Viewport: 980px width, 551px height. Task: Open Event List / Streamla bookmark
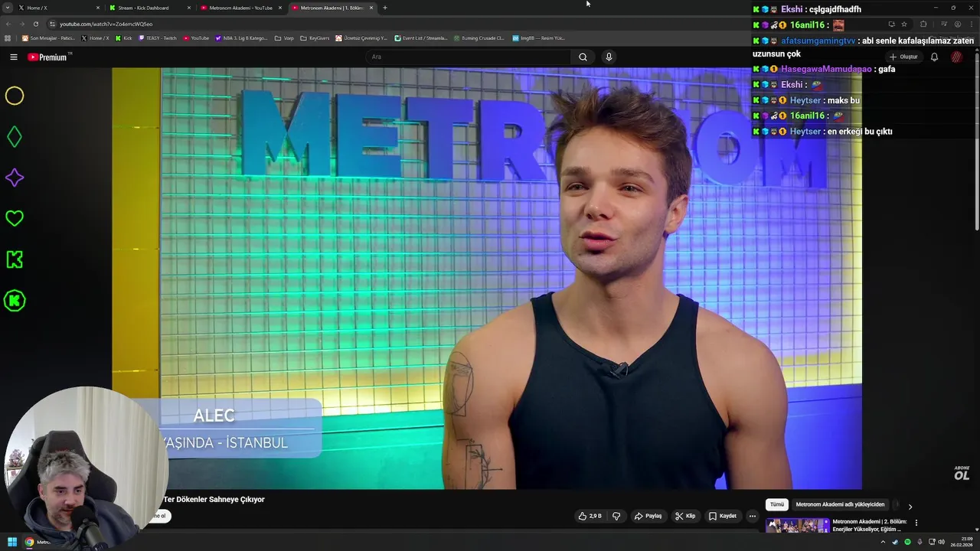click(x=421, y=37)
